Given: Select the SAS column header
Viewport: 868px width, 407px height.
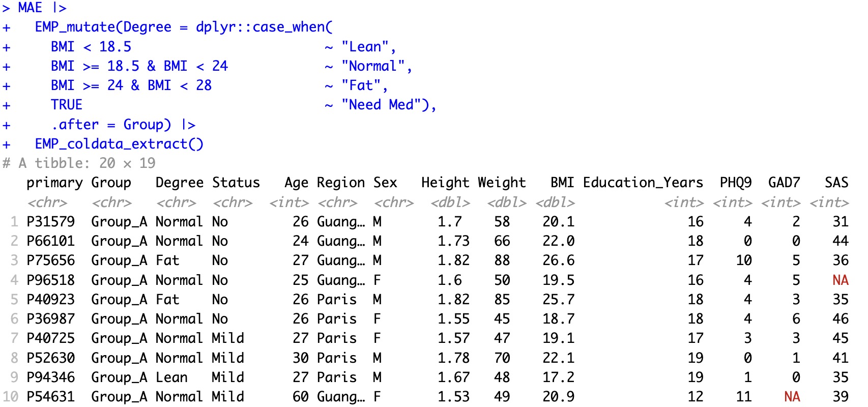Looking at the screenshot, I should (x=836, y=183).
